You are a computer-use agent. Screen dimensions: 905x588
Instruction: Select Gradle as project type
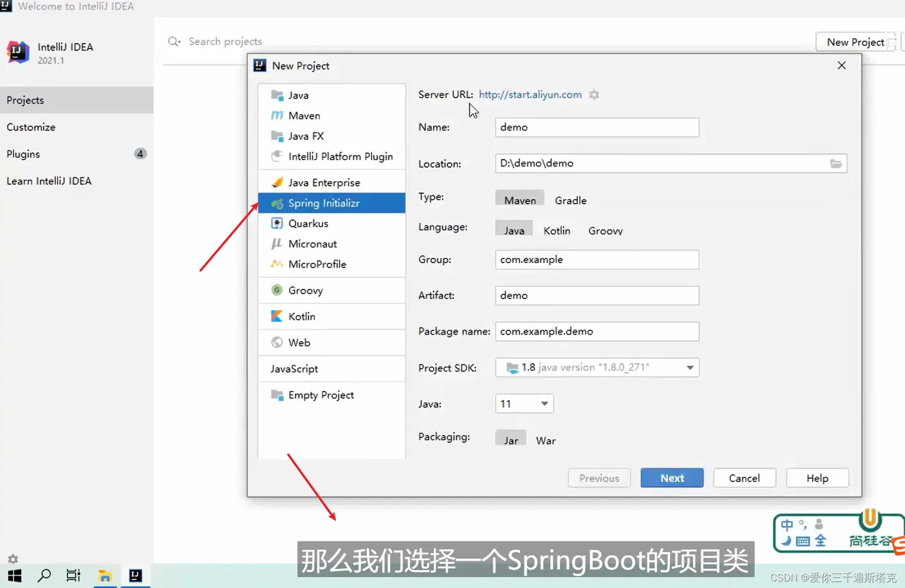click(x=571, y=200)
